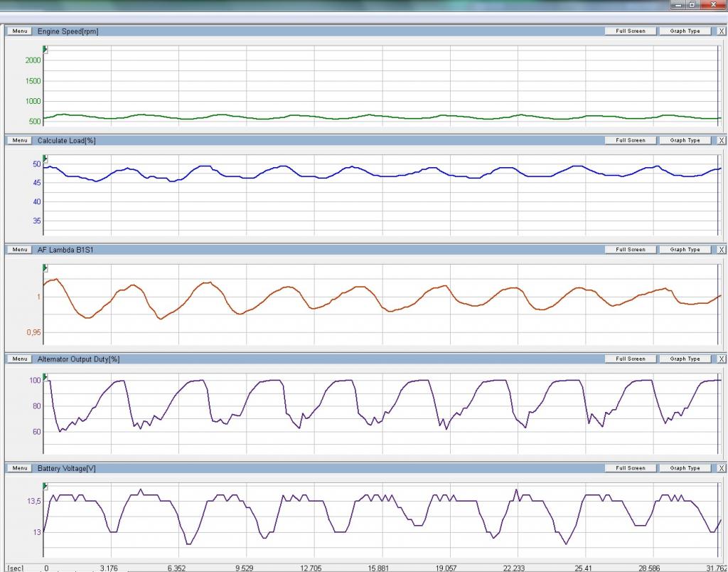The image size is (728, 572).
Task: Select the green cursor flag on Calculate Load graph
Action: 45,159
